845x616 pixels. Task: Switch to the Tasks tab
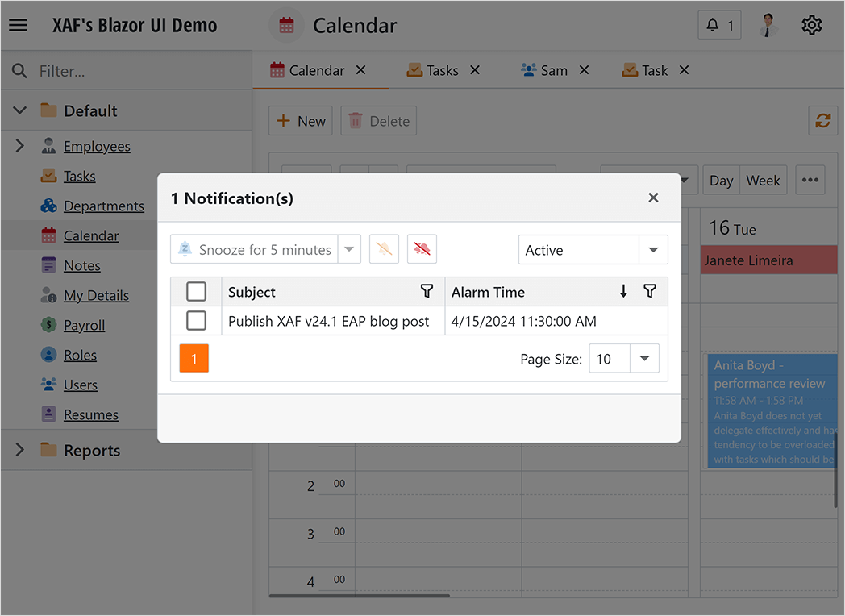click(x=442, y=69)
